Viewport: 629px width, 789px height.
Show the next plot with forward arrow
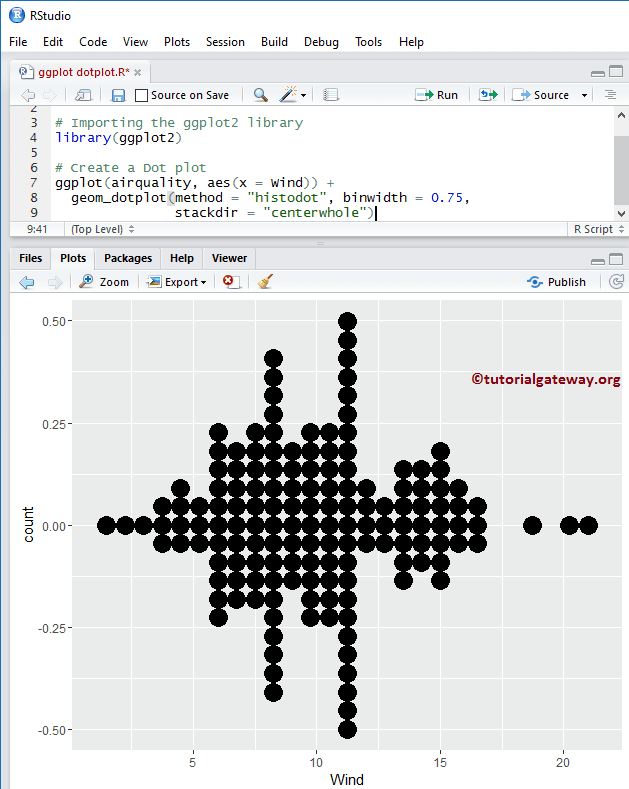click(x=55, y=282)
